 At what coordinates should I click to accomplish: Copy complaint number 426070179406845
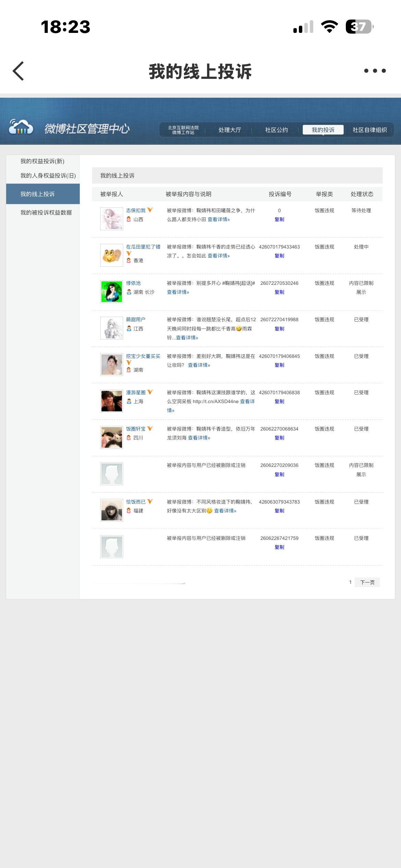(279, 365)
